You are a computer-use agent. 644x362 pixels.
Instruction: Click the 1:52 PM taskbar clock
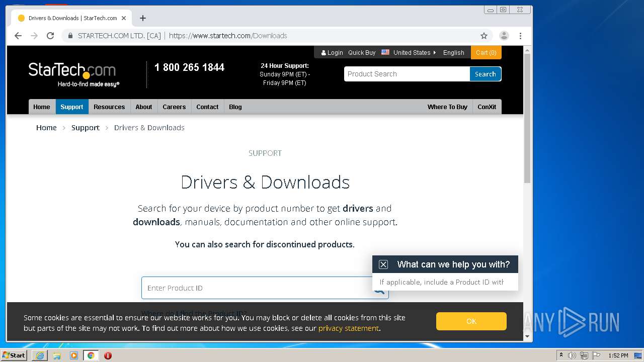(618, 355)
